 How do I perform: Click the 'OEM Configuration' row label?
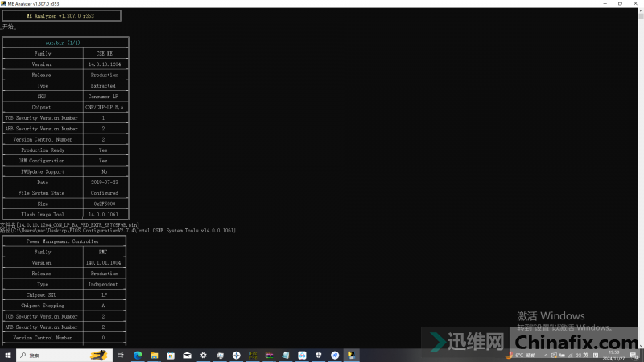pos(42,161)
